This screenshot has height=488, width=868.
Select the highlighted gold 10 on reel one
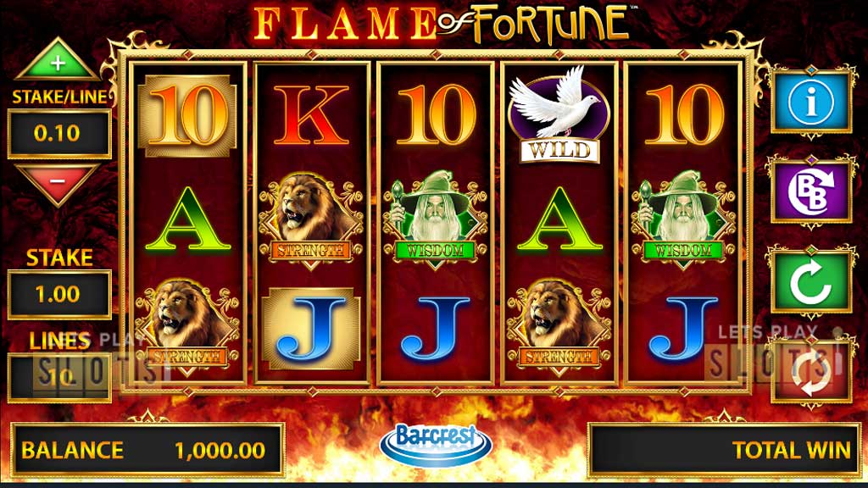187,116
